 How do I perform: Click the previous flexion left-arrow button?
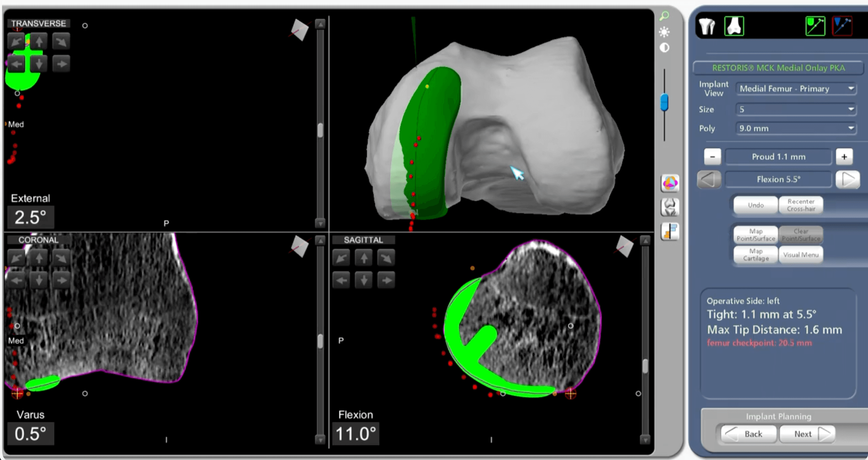(x=709, y=179)
